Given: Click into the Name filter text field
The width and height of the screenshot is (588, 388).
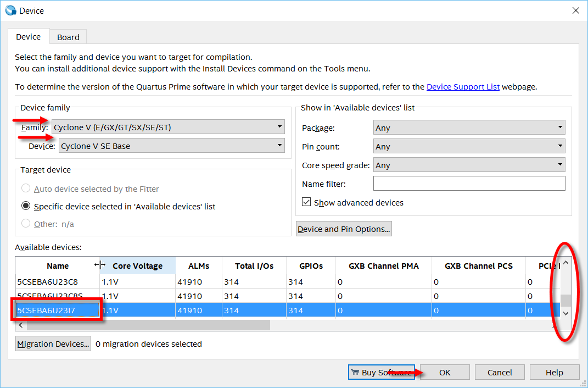Looking at the screenshot, I should pyautogui.click(x=469, y=184).
